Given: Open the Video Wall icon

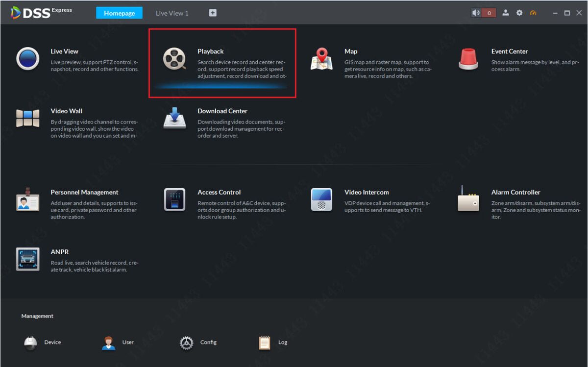Looking at the screenshot, I should coord(27,119).
